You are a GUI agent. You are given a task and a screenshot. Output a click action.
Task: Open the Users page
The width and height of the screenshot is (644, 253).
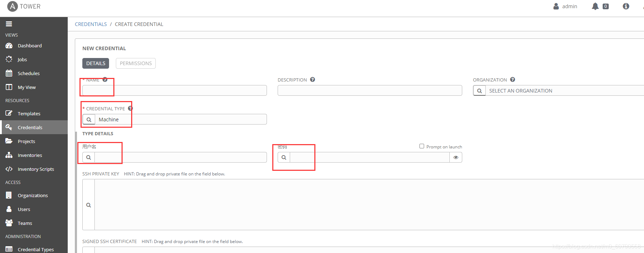tap(24, 209)
